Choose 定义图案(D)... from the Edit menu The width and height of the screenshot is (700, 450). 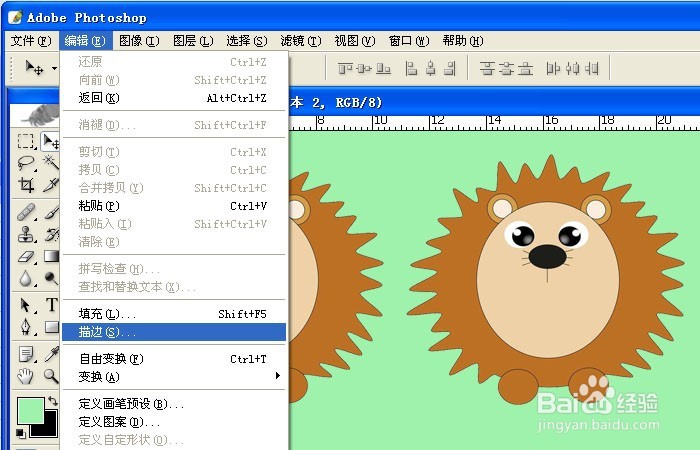click(x=174, y=422)
